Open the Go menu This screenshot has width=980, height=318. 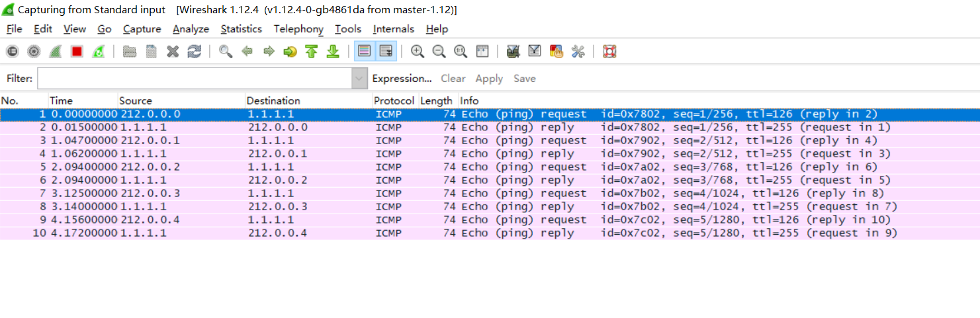(x=105, y=29)
